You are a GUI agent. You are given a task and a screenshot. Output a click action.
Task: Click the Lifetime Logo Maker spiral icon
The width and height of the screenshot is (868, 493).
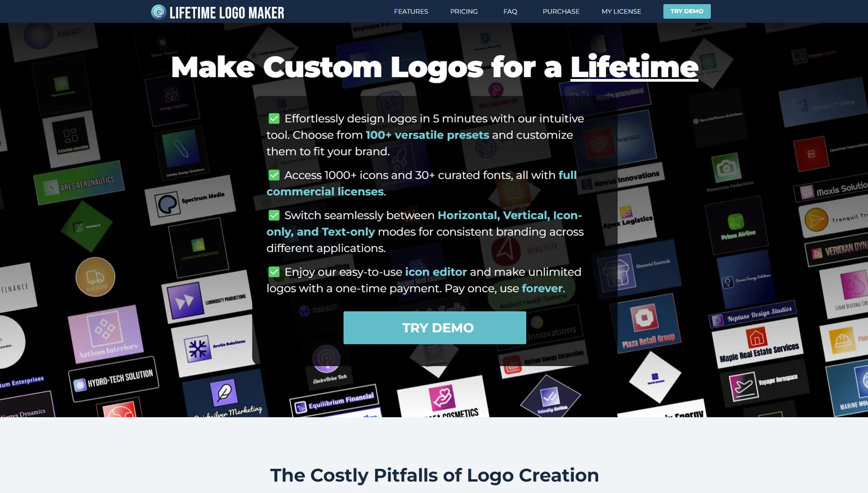coord(158,12)
